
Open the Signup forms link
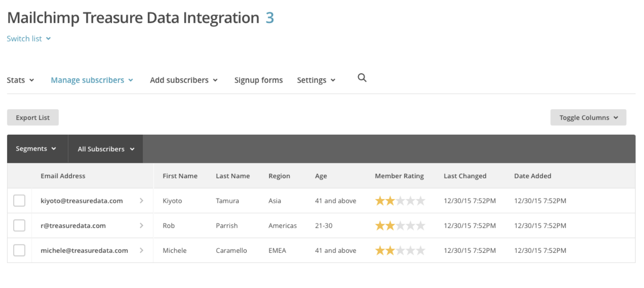tap(258, 80)
